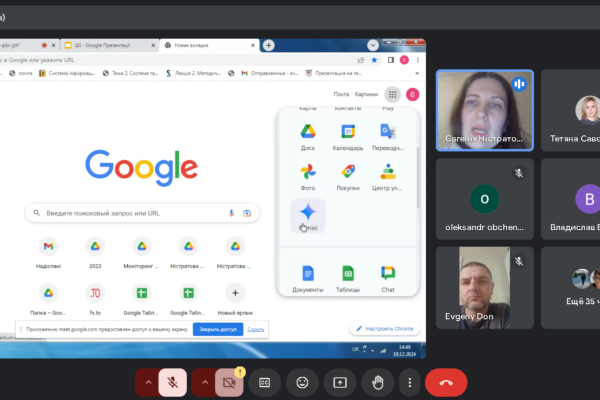This screenshot has width=600, height=400.
Task: Expand audio settings arrow next to microphone
Action: tap(148, 382)
